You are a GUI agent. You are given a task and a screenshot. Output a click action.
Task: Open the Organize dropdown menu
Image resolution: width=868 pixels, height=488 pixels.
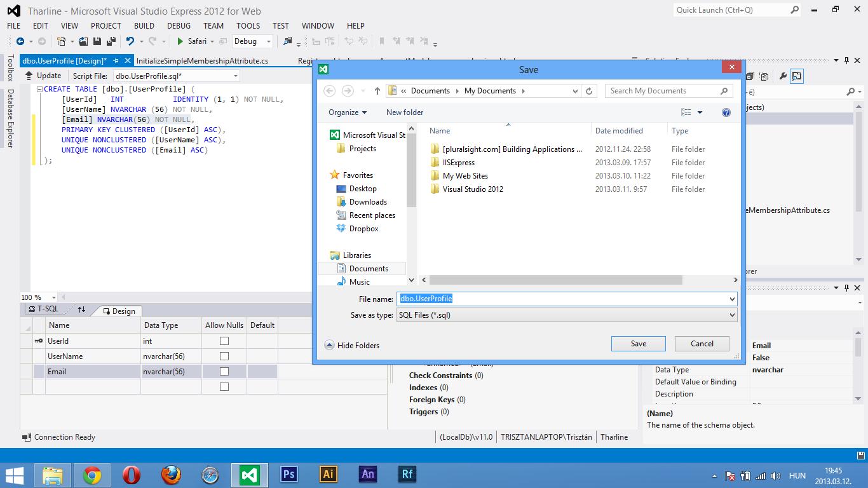pos(348,112)
